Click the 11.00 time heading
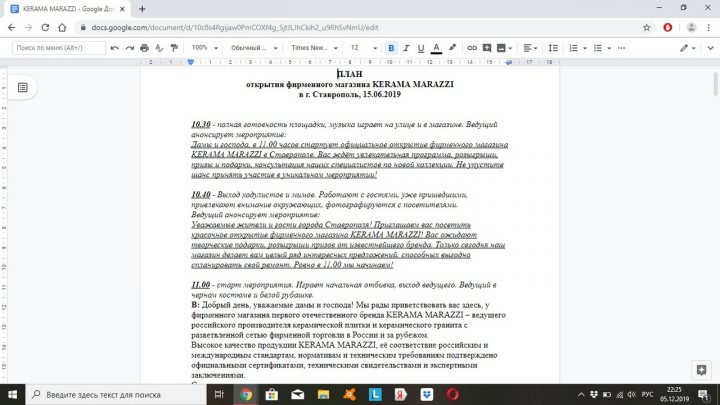This screenshot has width=720, height=405. [x=201, y=285]
